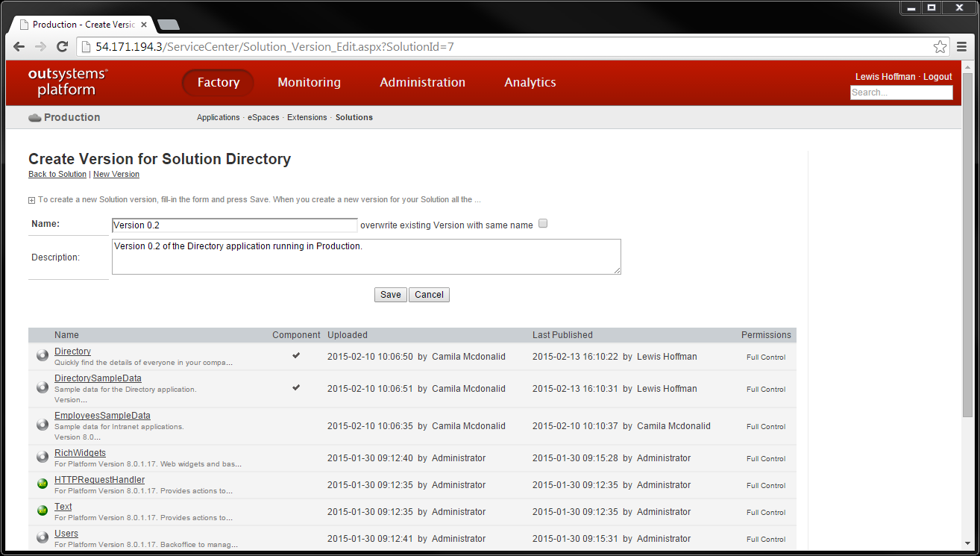Image resolution: width=980 pixels, height=556 pixels.
Task: Click the Production cloud icon
Action: click(34, 117)
